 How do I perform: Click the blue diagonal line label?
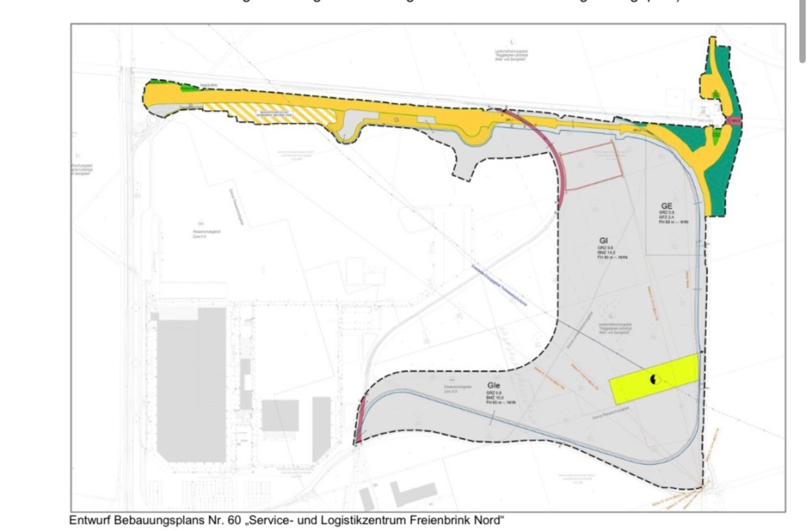click(498, 284)
